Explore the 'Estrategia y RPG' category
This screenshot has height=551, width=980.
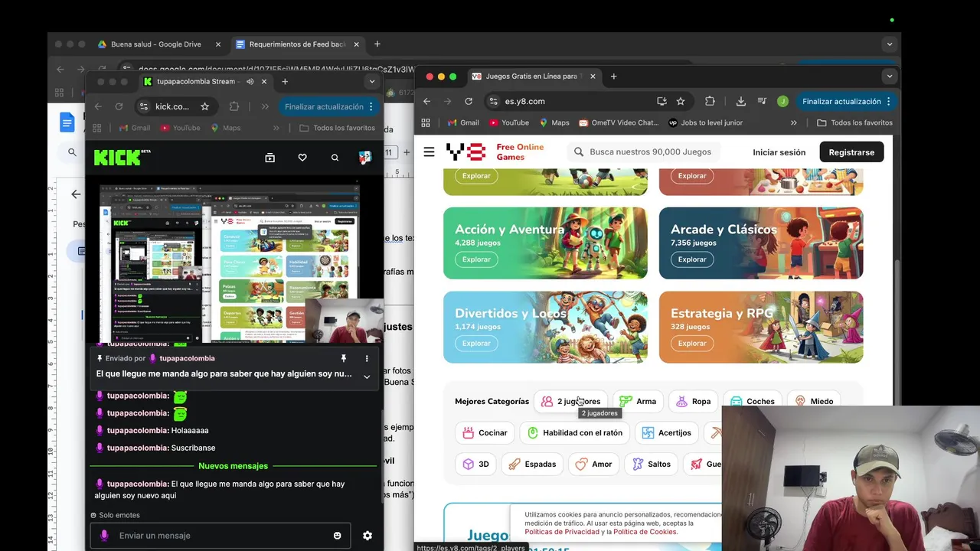pyautogui.click(x=692, y=344)
